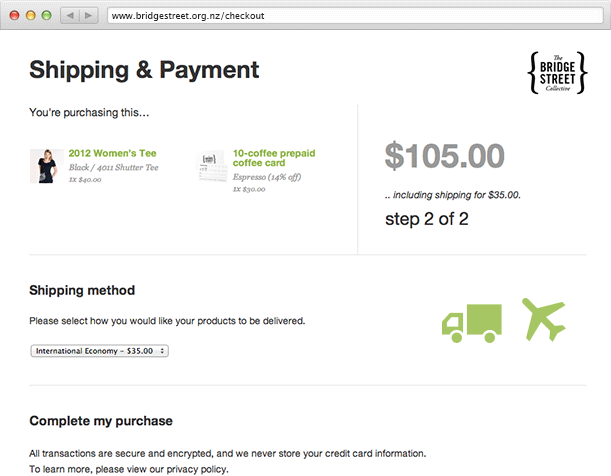Click the 'Complete my purchase' heading
The width and height of the screenshot is (611, 476).
pyautogui.click(x=101, y=421)
